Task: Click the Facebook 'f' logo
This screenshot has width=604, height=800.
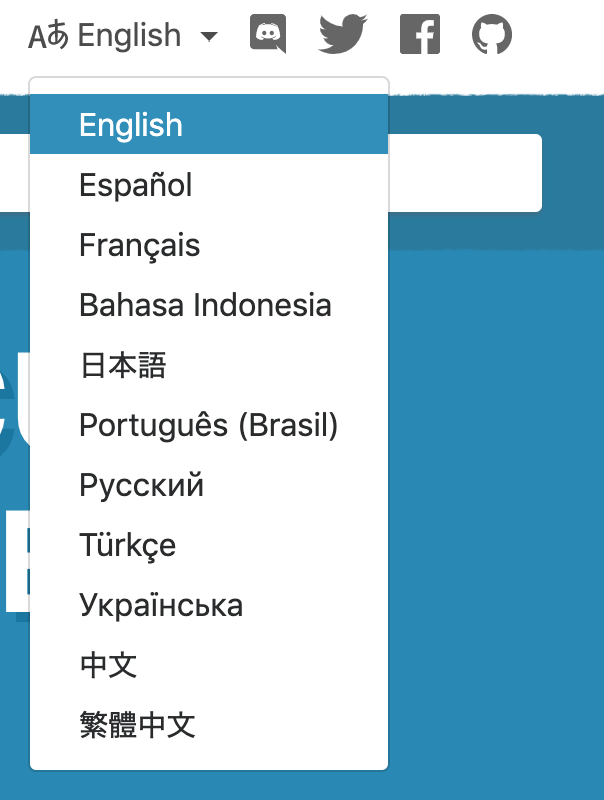Action: tap(419, 35)
